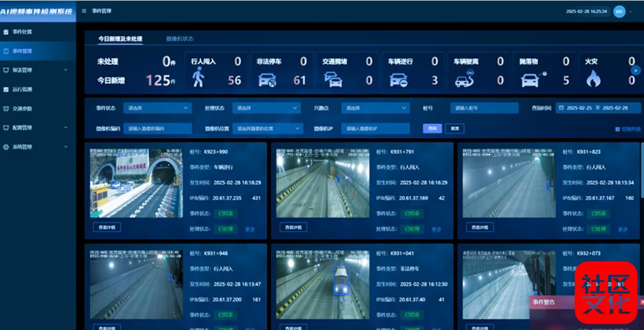Expand 报表管理 in the sidebar
Viewport: 644px width, 330px height.
click(x=37, y=70)
